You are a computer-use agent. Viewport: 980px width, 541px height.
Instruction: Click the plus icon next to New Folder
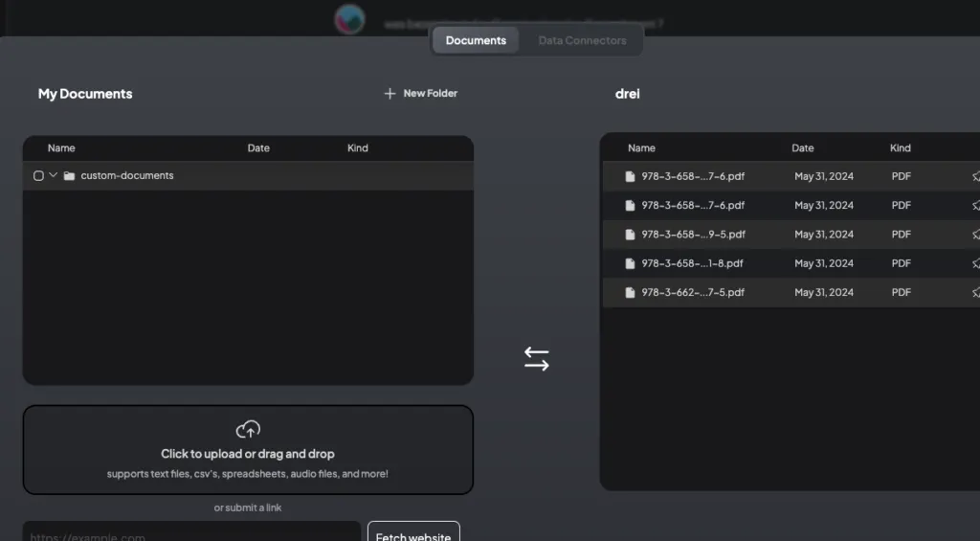390,93
